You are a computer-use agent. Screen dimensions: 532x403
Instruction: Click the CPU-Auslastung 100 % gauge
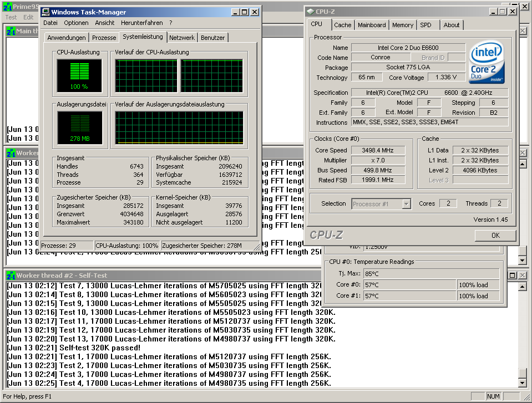(79, 76)
